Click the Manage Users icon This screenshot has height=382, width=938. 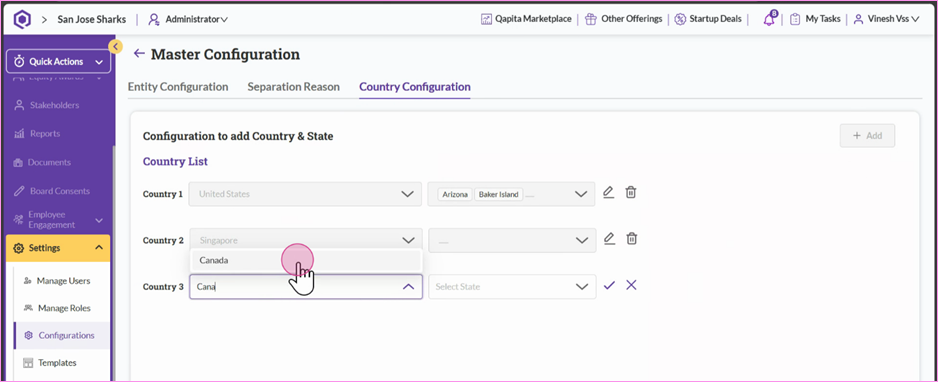pyautogui.click(x=28, y=281)
